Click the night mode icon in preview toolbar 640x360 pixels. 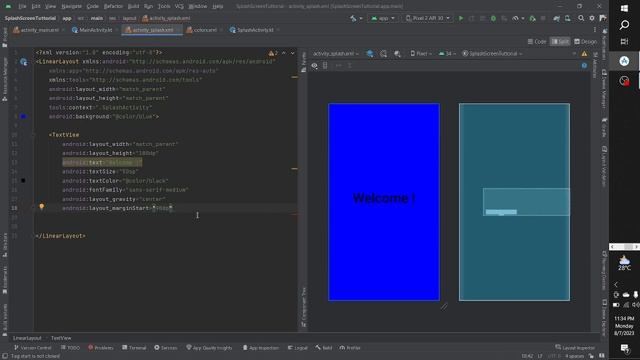[397, 53]
